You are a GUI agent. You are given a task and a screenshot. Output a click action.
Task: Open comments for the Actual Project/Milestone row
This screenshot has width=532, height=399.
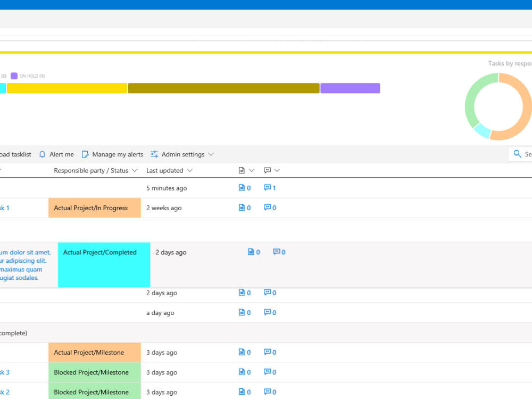pyautogui.click(x=270, y=352)
